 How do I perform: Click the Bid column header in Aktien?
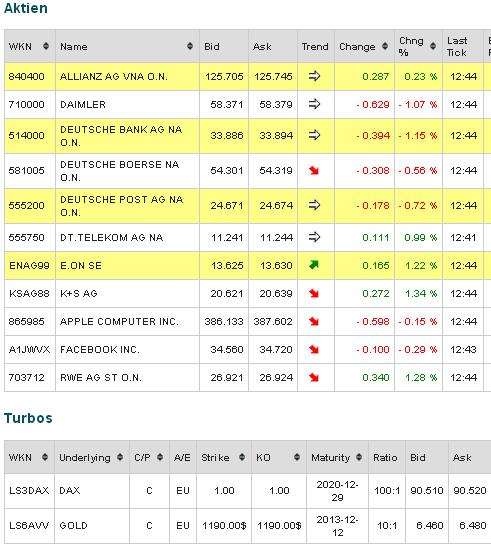point(212,47)
